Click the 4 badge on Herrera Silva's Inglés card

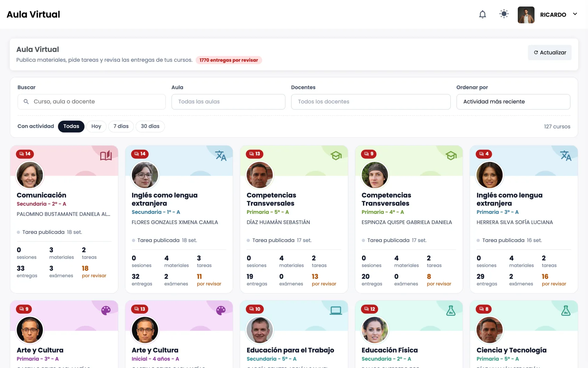[484, 154]
